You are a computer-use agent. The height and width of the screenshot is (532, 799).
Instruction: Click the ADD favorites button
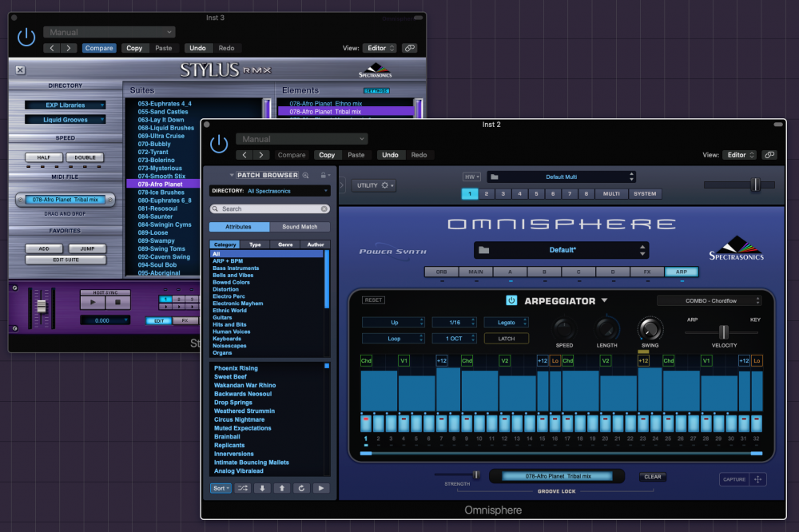click(x=44, y=248)
